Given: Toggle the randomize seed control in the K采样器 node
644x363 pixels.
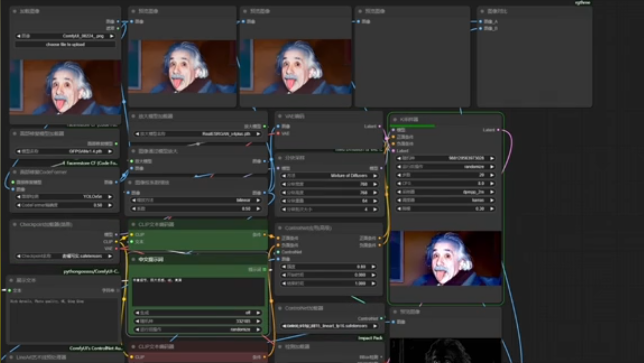Looking at the screenshot, I should pos(446,167).
